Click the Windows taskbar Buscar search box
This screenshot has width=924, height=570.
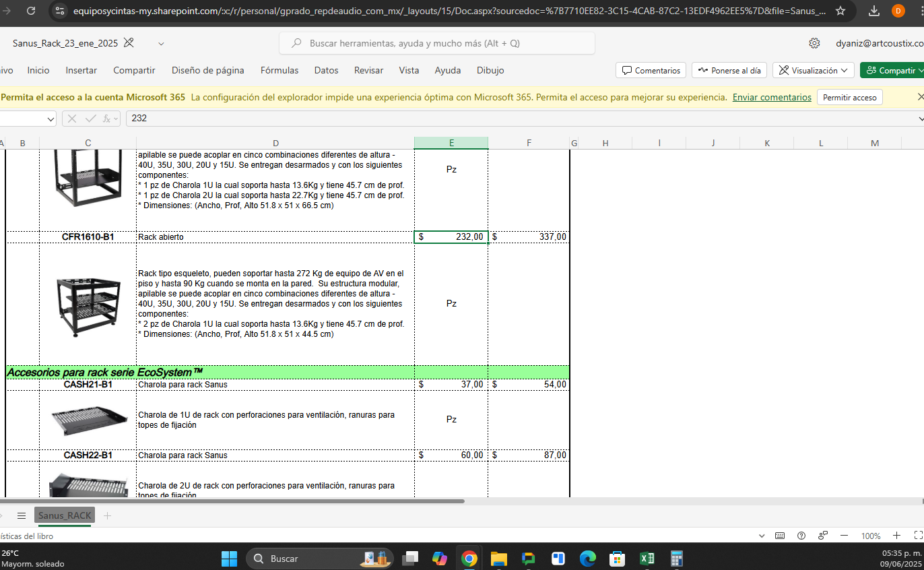tap(320, 559)
